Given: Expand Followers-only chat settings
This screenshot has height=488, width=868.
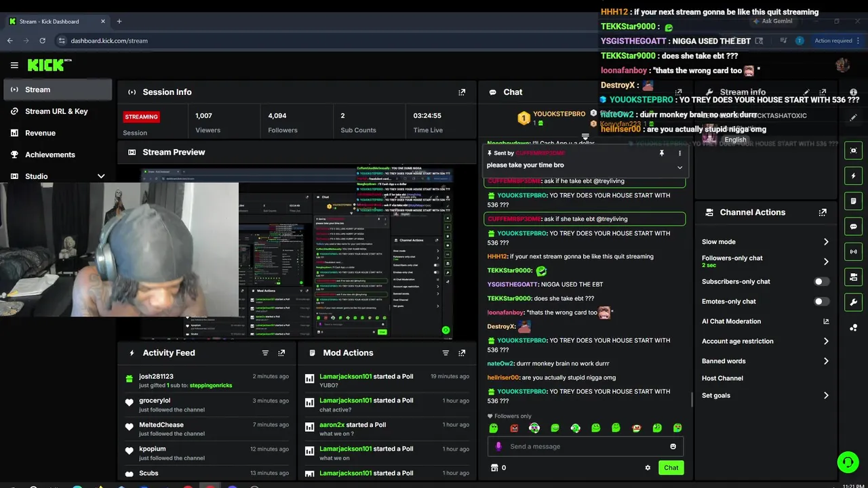Looking at the screenshot, I should (826, 262).
